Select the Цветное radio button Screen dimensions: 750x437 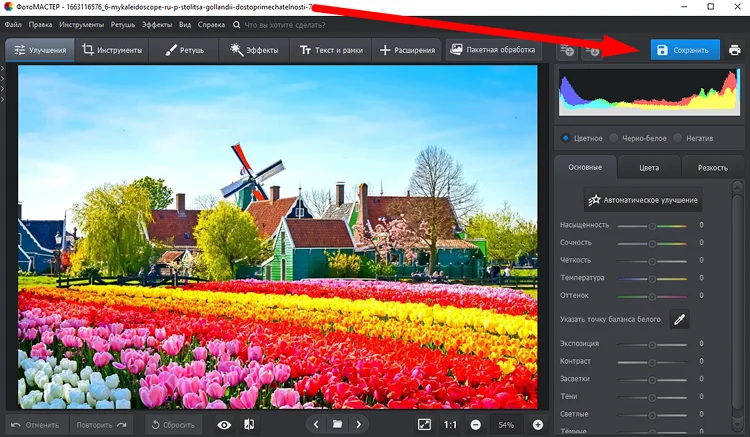566,138
